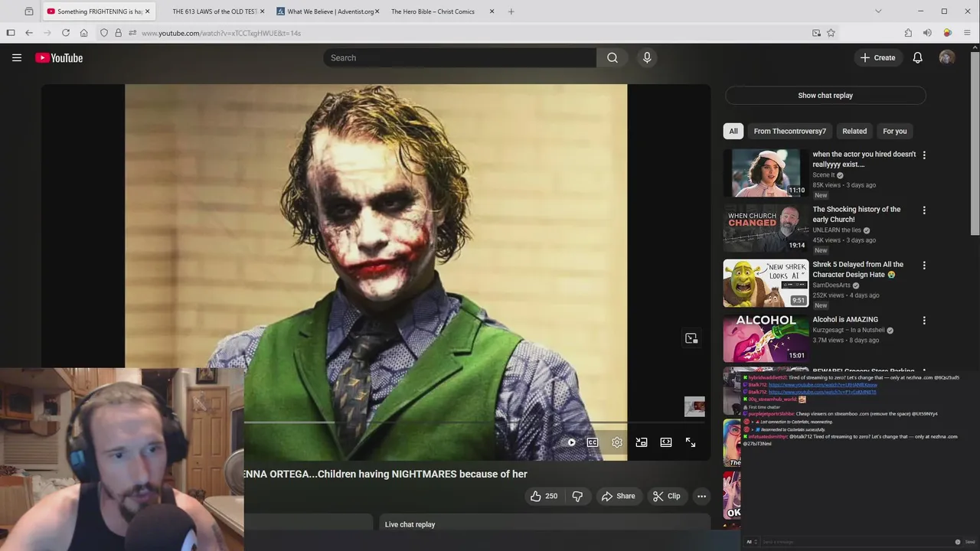Bookmark this page with the star icon
Viewport: 980px width, 551px height.
tap(831, 33)
